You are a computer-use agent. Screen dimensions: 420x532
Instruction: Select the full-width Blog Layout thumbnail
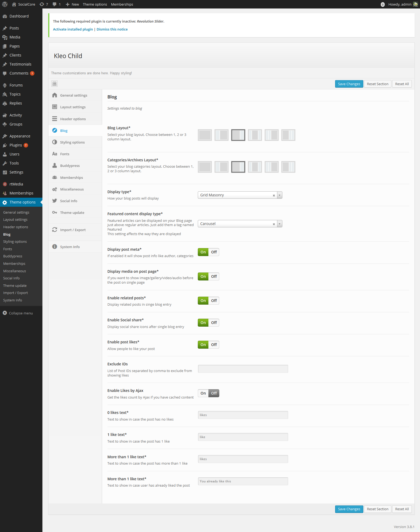pos(205,135)
